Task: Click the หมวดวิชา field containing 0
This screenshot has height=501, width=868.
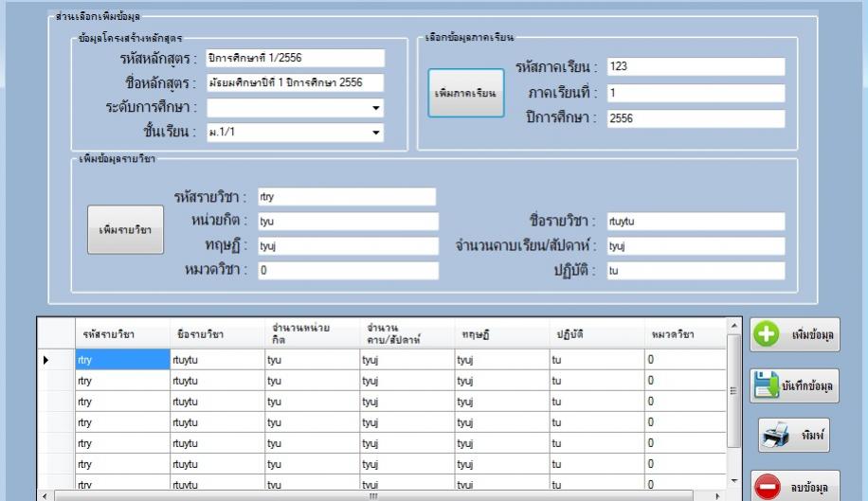Action: [x=346, y=270]
